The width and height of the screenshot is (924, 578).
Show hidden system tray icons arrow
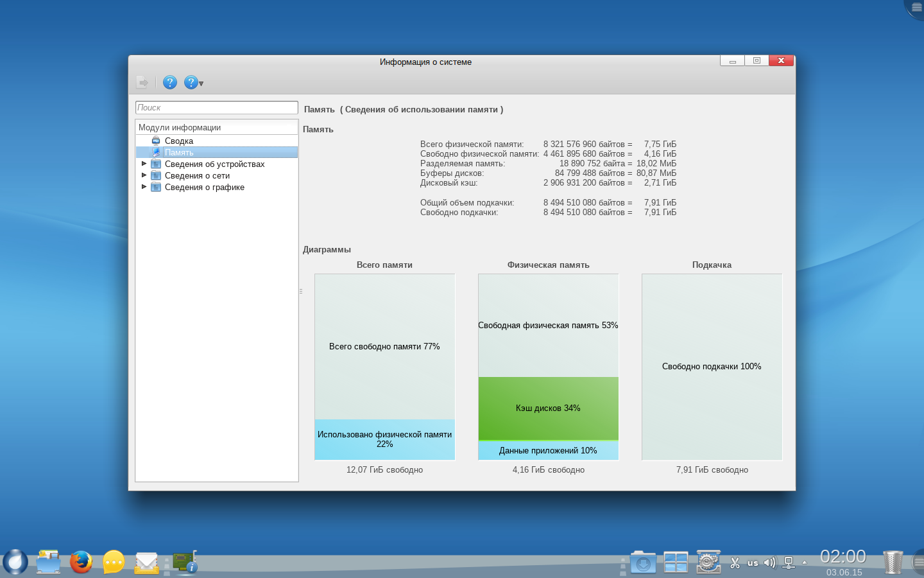(805, 563)
